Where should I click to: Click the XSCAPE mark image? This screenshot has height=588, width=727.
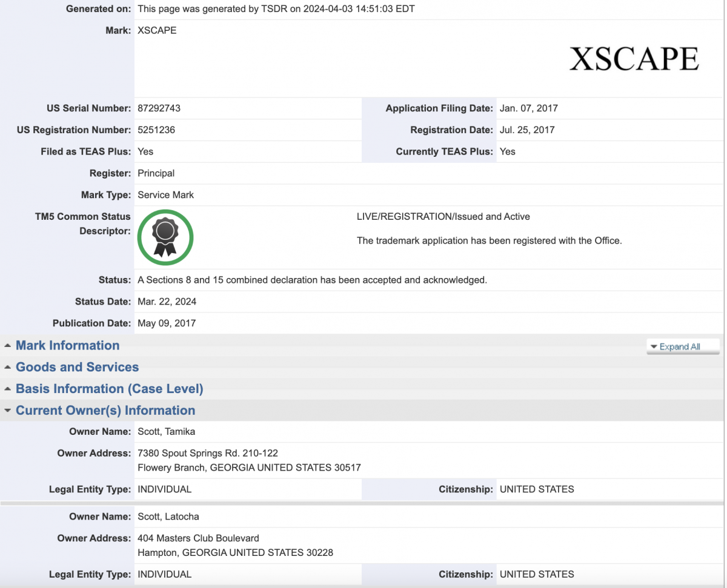634,59
